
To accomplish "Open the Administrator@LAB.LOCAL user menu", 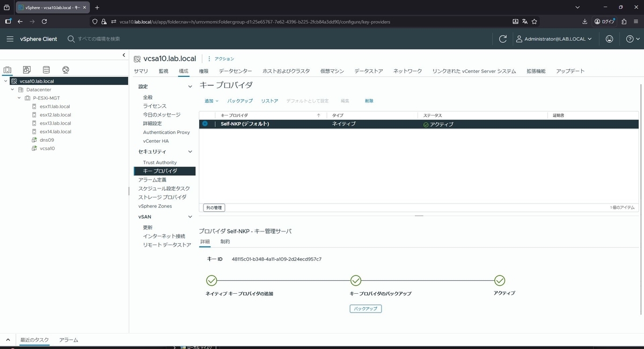I will 554,39.
